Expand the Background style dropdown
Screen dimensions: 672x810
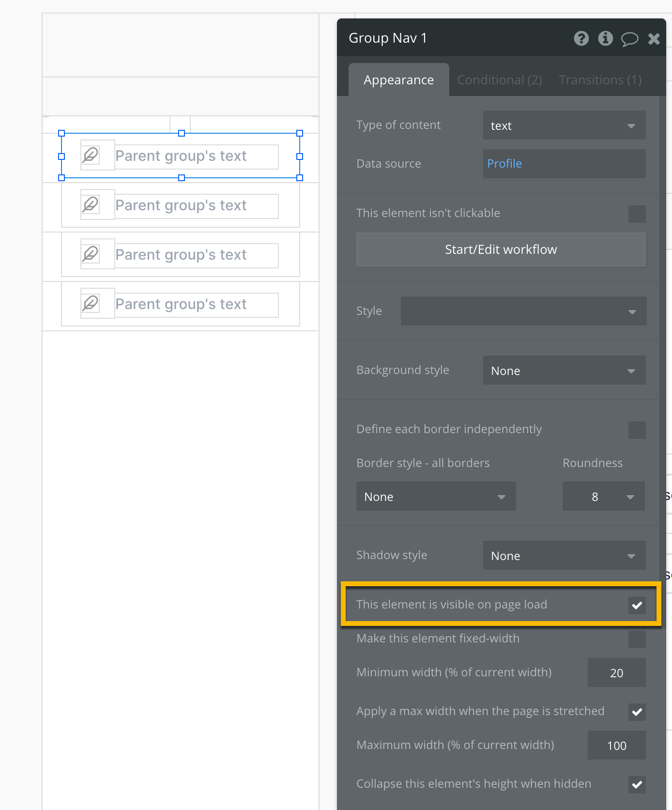(x=564, y=371)
